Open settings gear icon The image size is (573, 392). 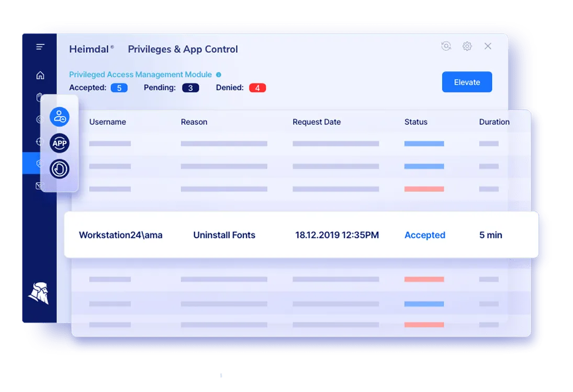pyautogui.click(x=467, y=46)
